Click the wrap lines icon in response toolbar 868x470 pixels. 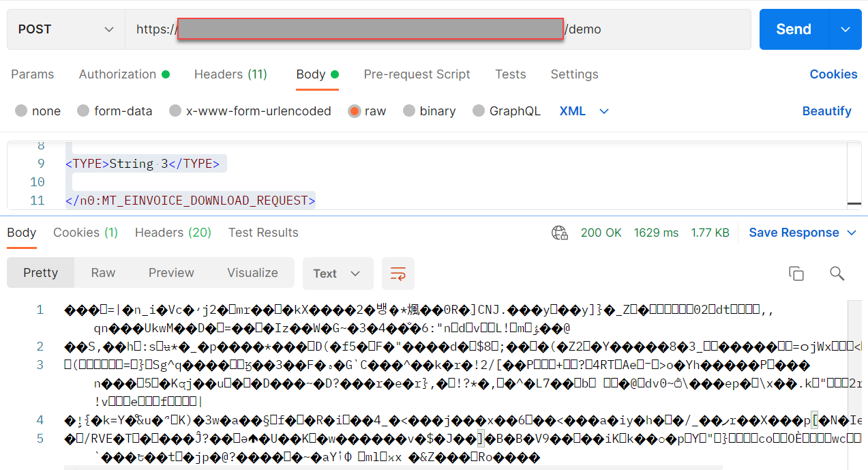click(x=398, y=274)
